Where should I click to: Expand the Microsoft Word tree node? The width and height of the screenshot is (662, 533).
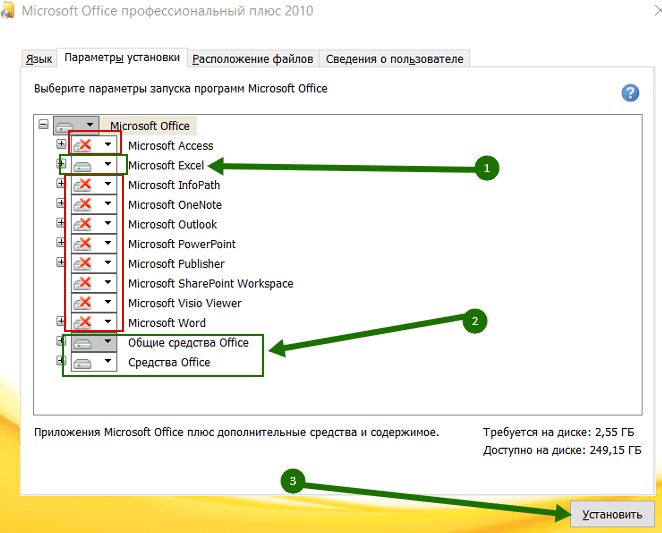(x=61, y=321)
